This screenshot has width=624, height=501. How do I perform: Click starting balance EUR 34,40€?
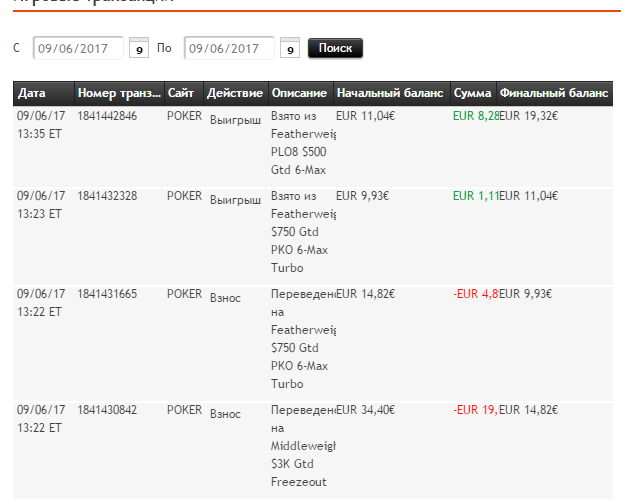coord(365,410)
